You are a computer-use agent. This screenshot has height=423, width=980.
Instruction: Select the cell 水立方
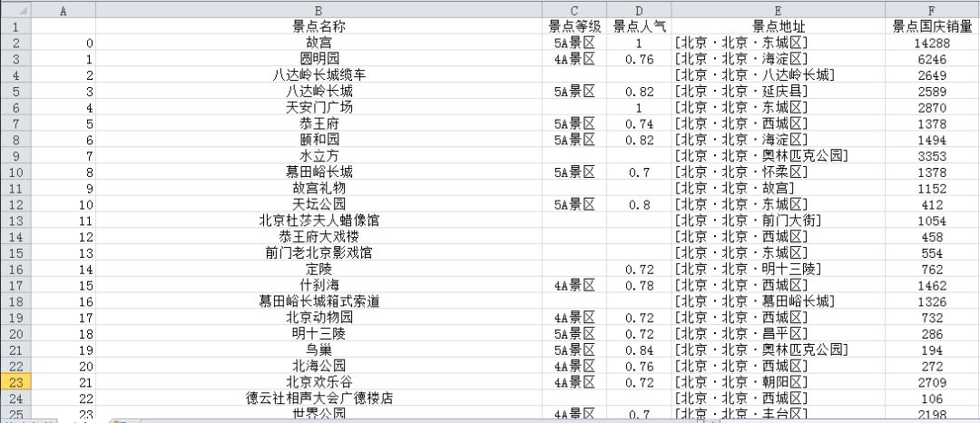(318, 155)
